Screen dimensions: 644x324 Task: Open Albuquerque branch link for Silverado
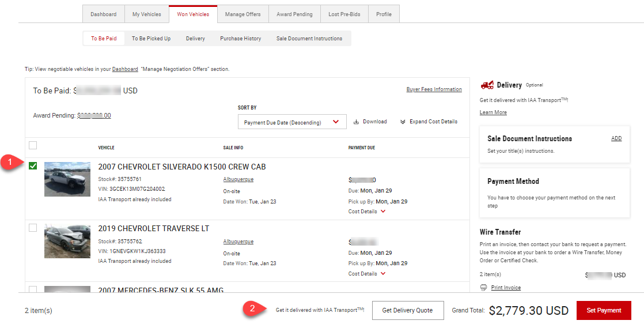point(238,179)
